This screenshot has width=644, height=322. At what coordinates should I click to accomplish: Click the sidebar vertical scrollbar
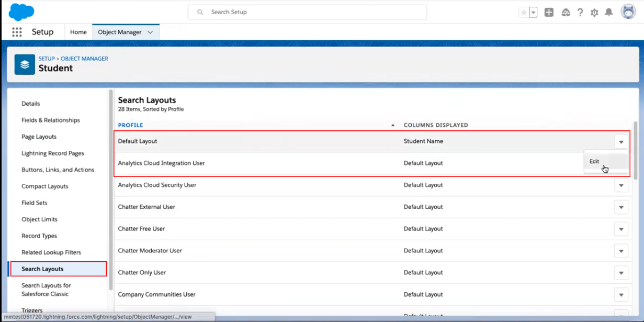tap(111, 190)
